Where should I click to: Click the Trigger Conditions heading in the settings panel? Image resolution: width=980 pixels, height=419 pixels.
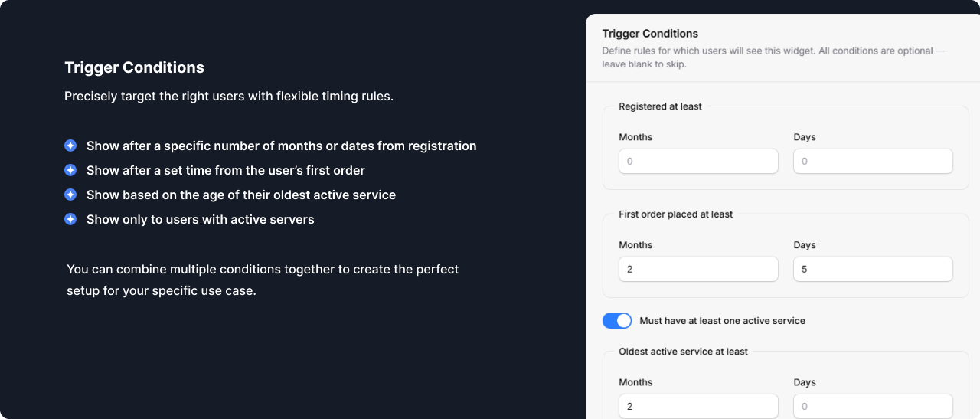pyautogui.click(x=650, y=34)
